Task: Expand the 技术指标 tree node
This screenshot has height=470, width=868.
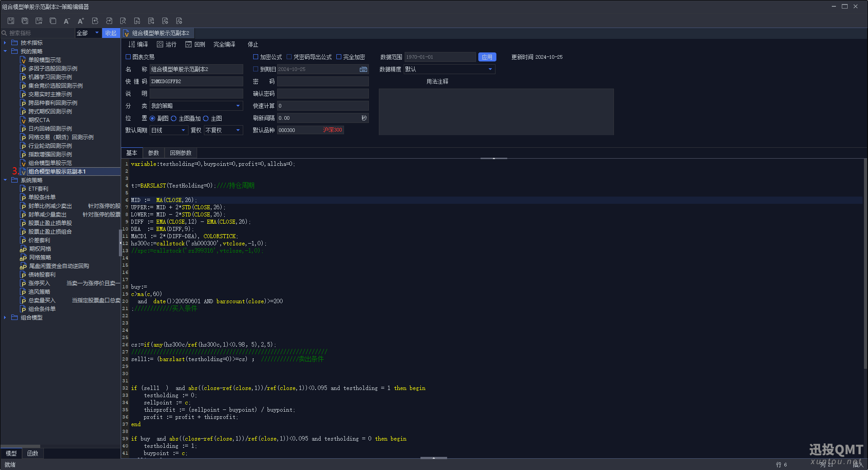Action: 5,42
